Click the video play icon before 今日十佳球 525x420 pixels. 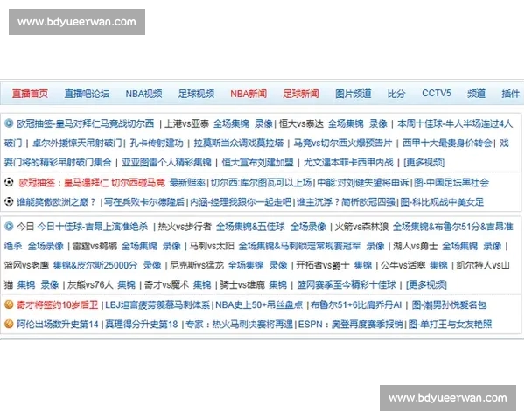9,227
